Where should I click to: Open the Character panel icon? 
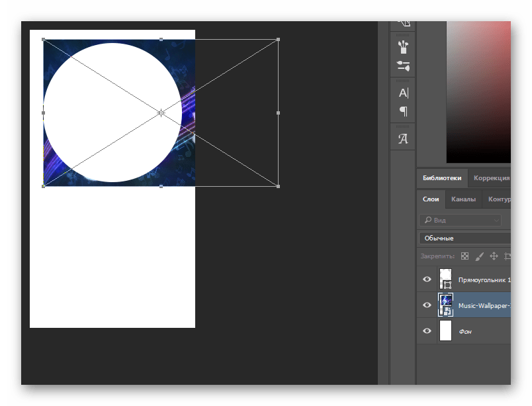pyautogui.click(x=404, y=93)
